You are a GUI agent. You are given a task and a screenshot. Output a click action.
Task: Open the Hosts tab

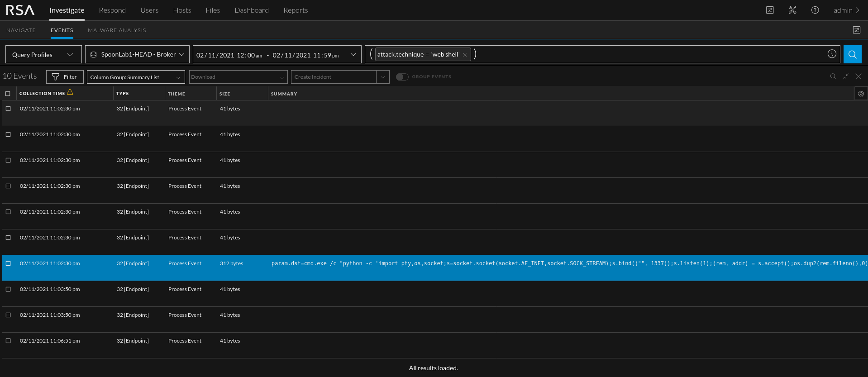(182, 10)
